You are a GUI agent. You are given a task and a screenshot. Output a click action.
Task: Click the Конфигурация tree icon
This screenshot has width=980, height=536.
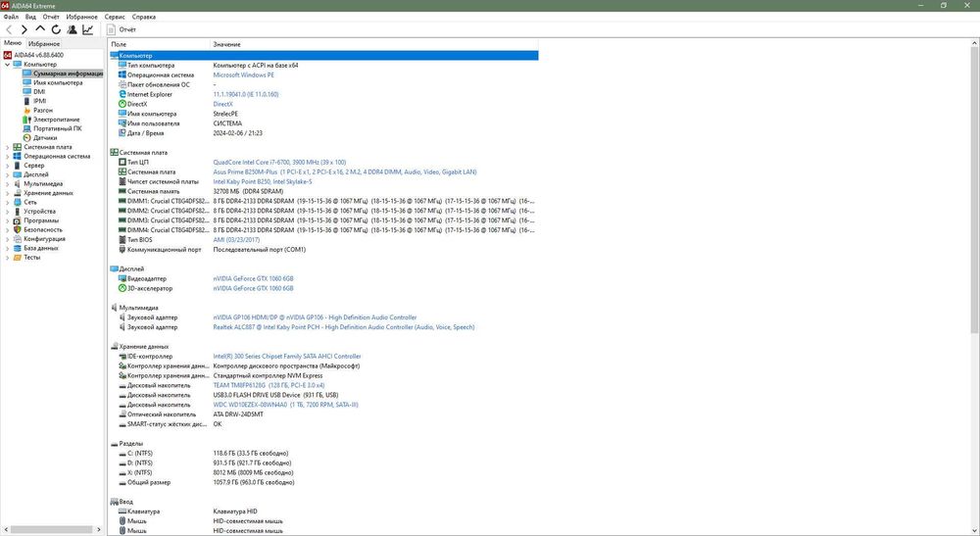(x=17, y=239)
